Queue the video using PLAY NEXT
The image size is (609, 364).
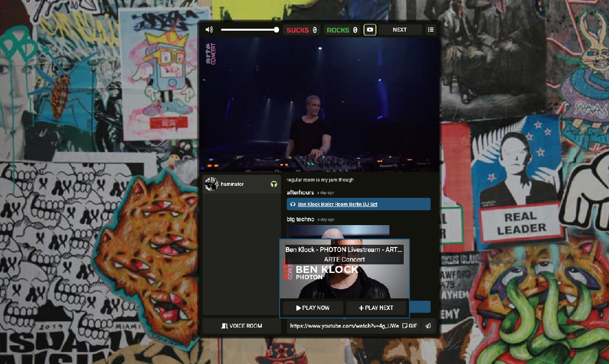[x=376, y=307]
